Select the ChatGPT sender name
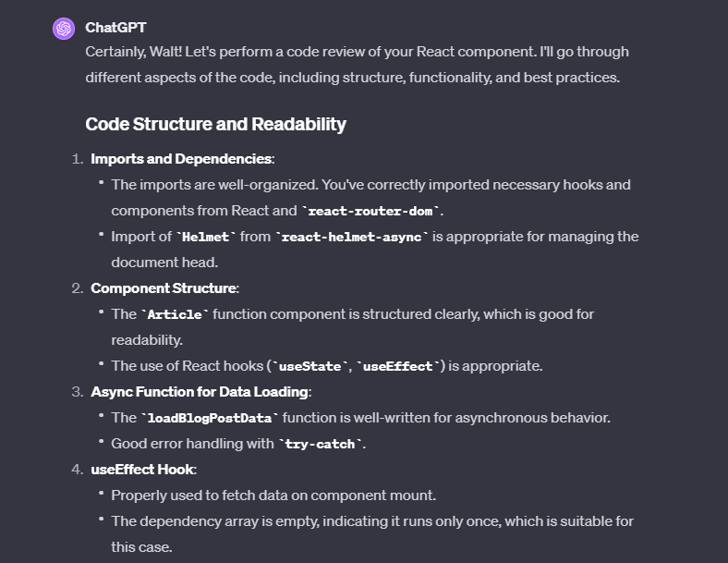This screenshot has width=728, height=563. coord(115,28)
